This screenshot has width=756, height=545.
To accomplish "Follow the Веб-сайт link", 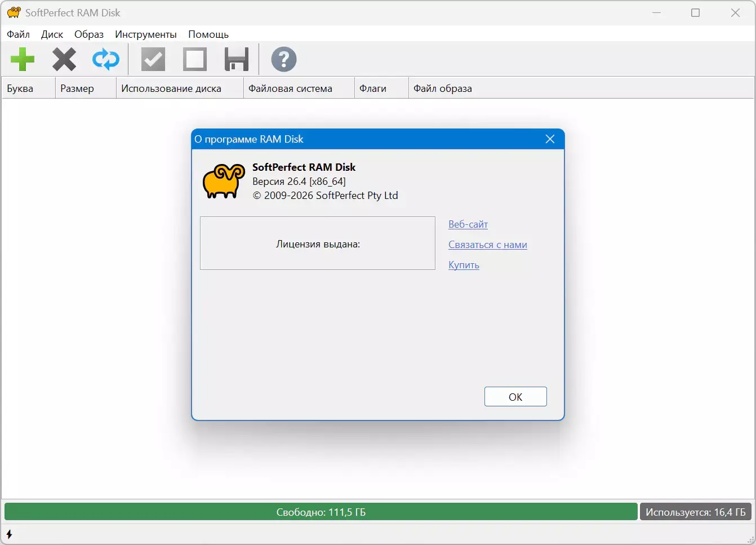I will click(468, 224).
